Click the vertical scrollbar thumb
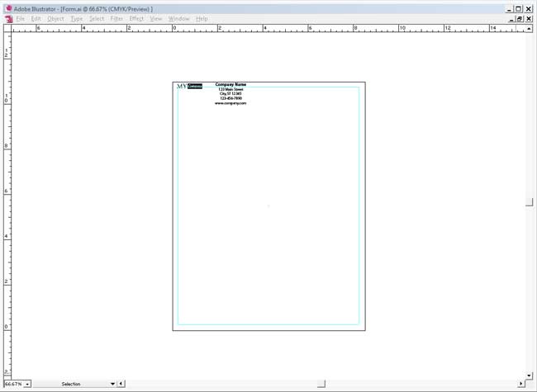This screenshot has width=537, height=392. (529, 202)
